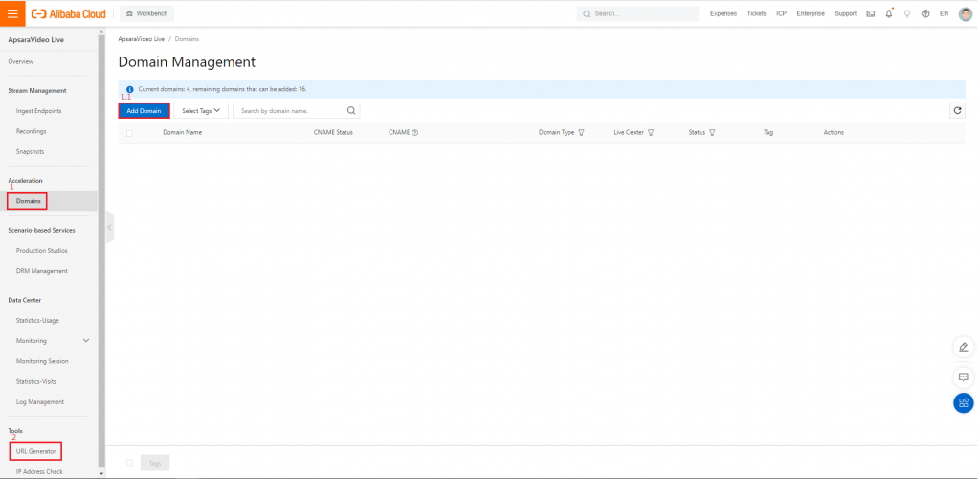Click sidebar scrollbar down arrow

click(101, 474)
